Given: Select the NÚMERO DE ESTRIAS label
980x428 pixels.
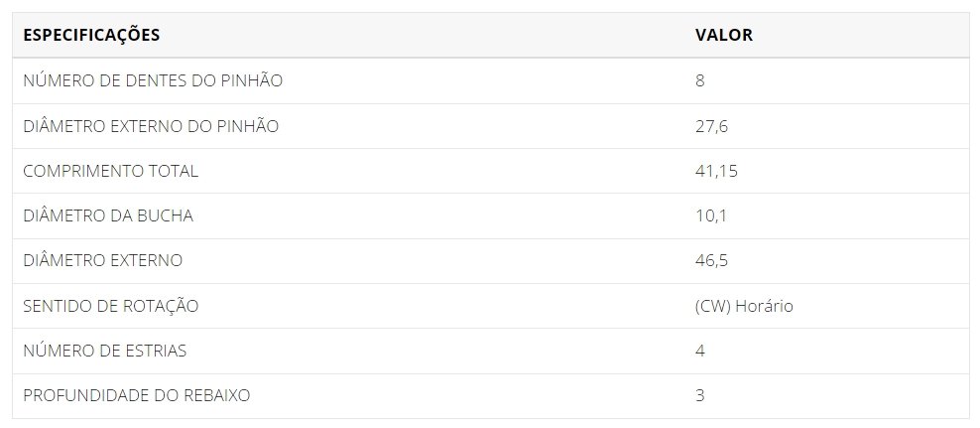Looking at the screenshot, I should (104, 351).
